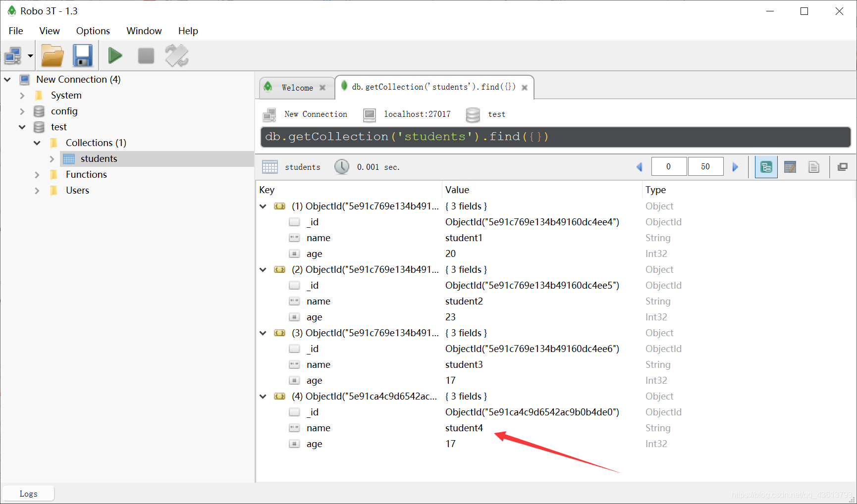Click the localhost:27017 server label

point(417,114)
